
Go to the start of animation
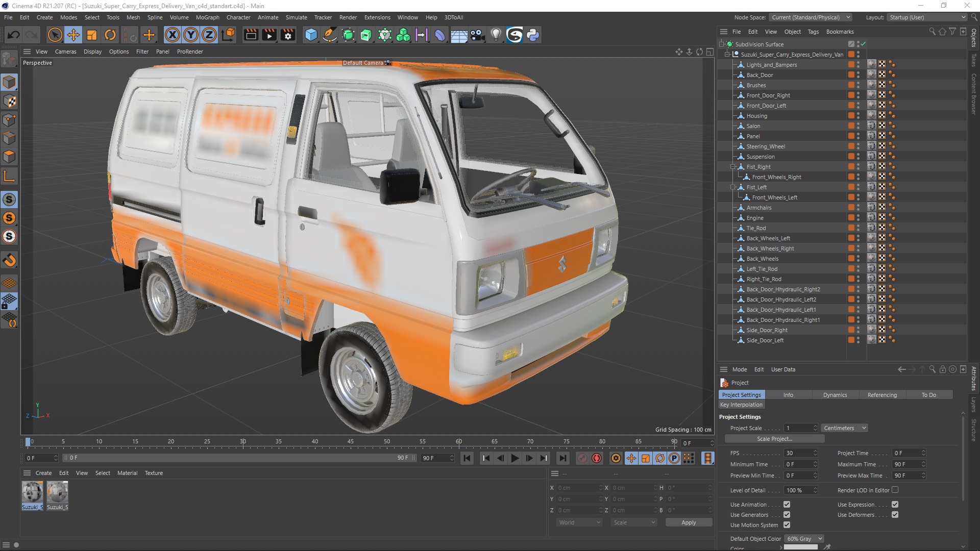(467, 458)
